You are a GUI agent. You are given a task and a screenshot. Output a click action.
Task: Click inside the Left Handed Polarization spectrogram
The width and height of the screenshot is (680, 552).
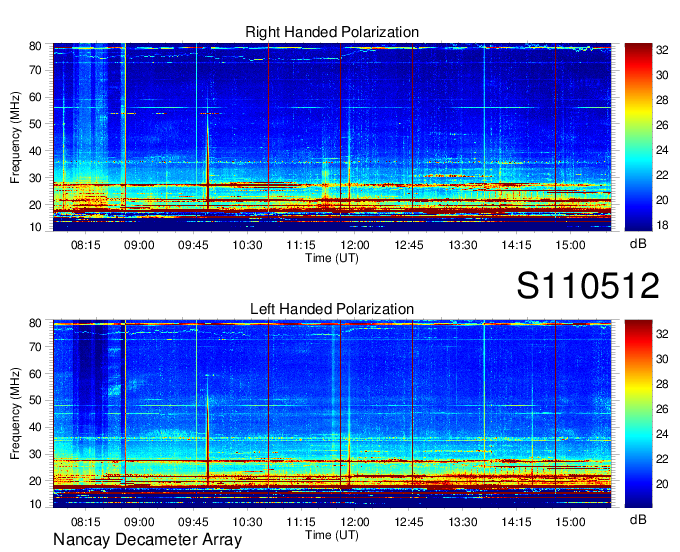tap(332, 414)
